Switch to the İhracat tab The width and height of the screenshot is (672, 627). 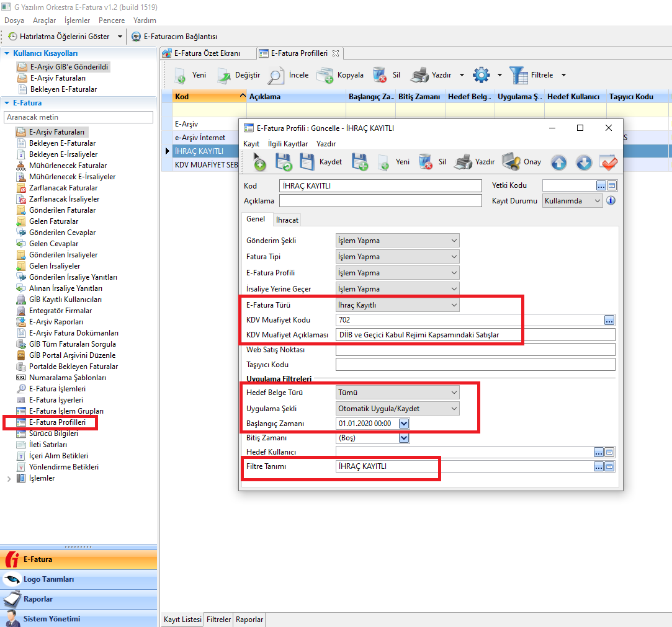[x=287, y=220]
